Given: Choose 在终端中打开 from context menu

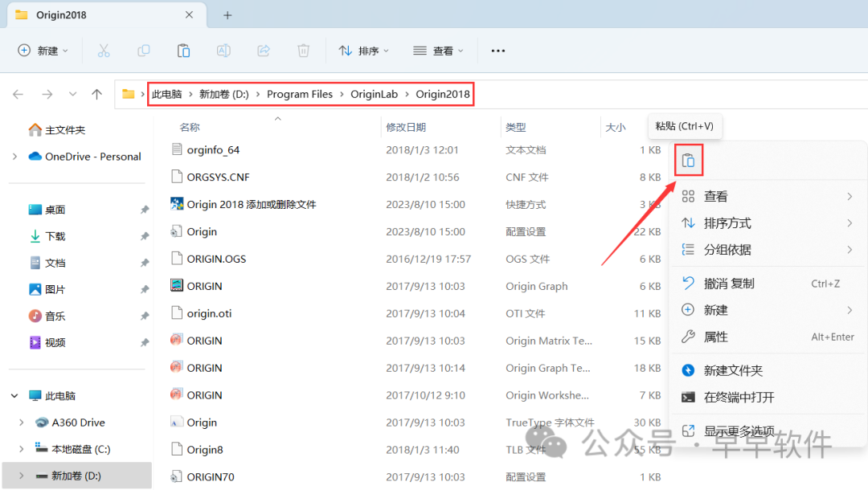Looking at the screenshot, I should (x=739, y=398).
